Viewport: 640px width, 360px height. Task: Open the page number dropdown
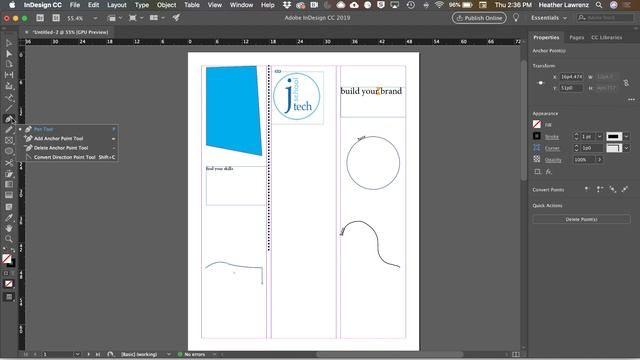[77, 354]
